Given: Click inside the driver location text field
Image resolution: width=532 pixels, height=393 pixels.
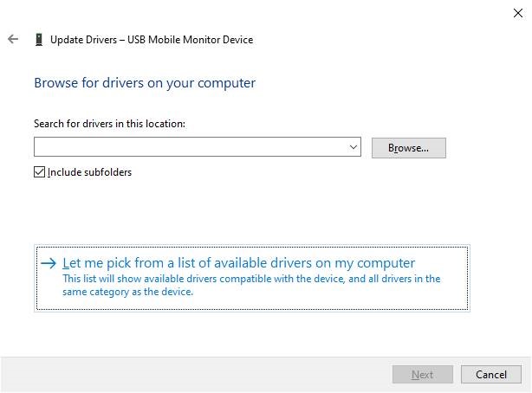Looking at the screenshot, I should click(191, 148).
